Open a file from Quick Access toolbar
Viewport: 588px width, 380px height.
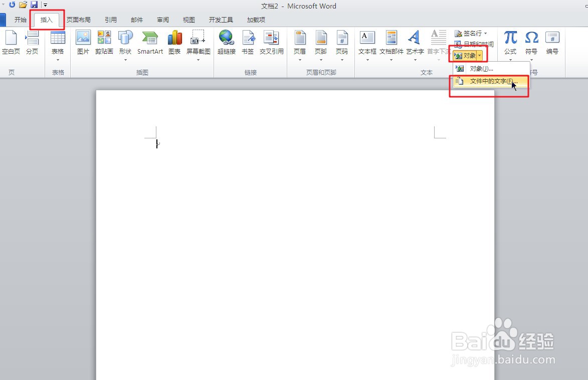click(23, 5)
